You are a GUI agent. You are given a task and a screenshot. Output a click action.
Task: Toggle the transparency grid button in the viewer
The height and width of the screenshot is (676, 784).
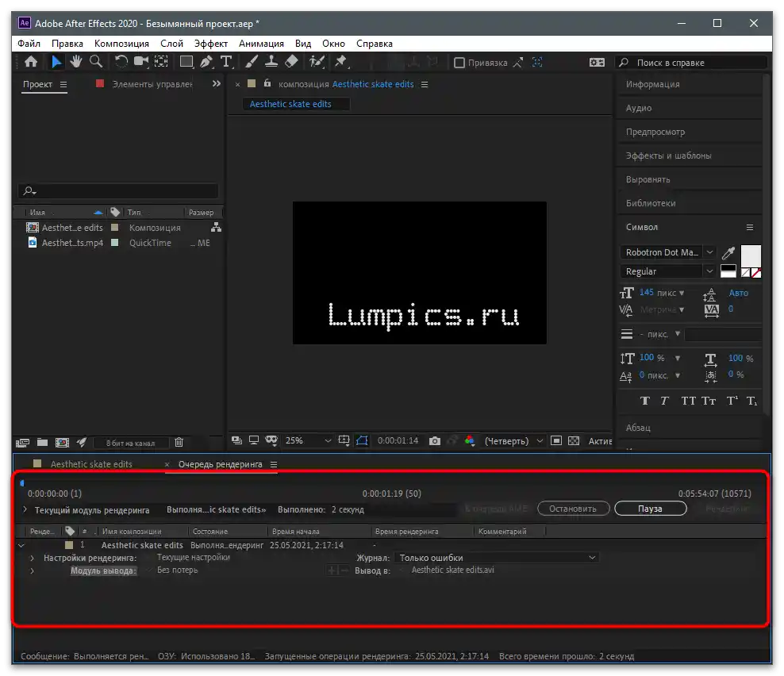coord(574,440)
